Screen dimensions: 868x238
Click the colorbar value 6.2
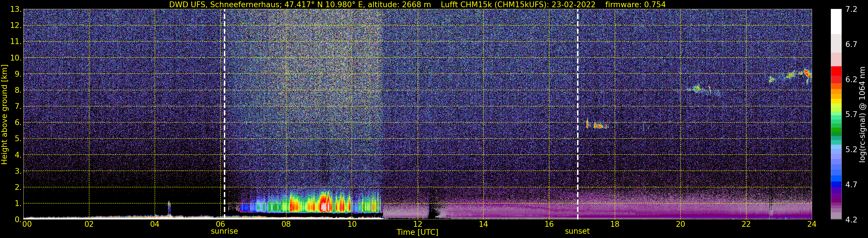851,80
